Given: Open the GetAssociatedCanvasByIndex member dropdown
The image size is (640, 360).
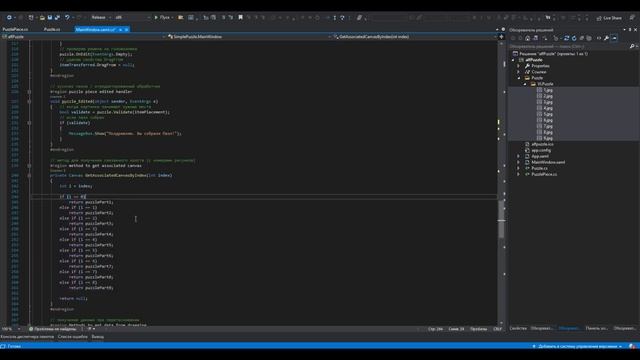Looking at the screenshot, I should click(415, 37).
